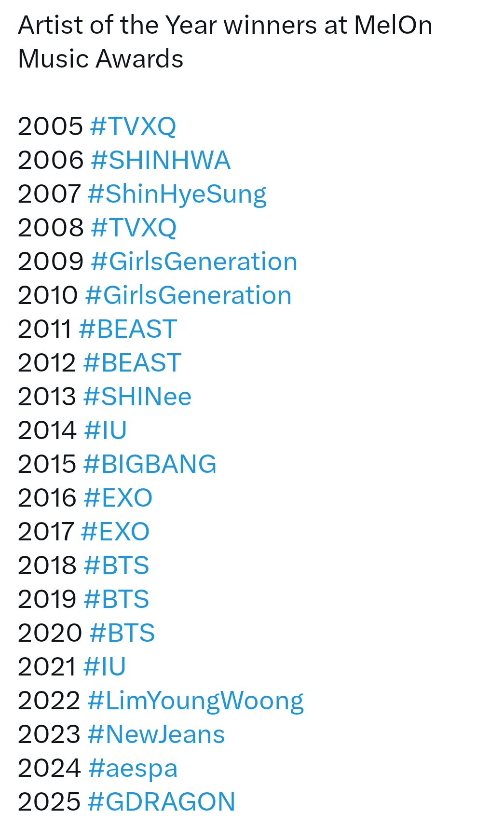Tap the #SHINee hashtag link
This screenshot has height=827, width=504.
[x=137, y=397]
